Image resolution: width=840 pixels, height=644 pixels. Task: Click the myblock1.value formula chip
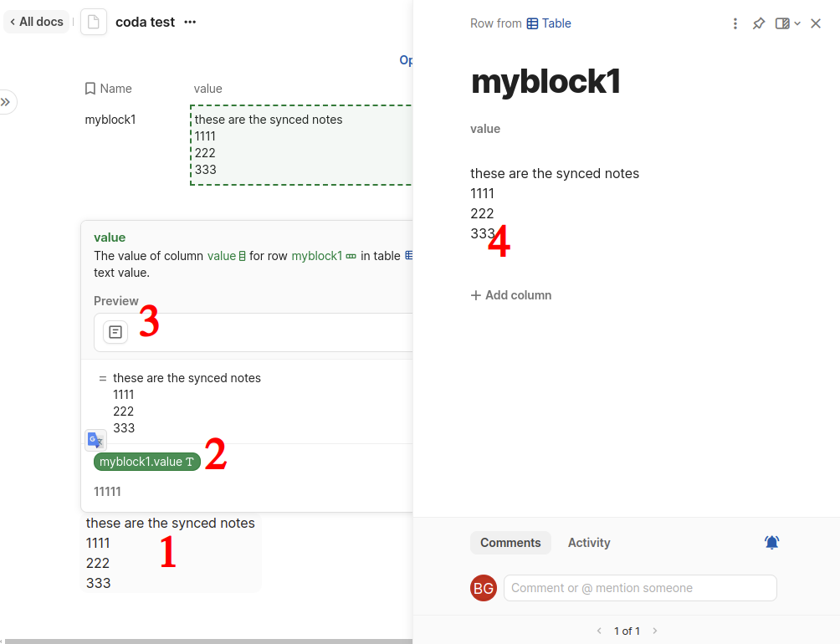146,462
